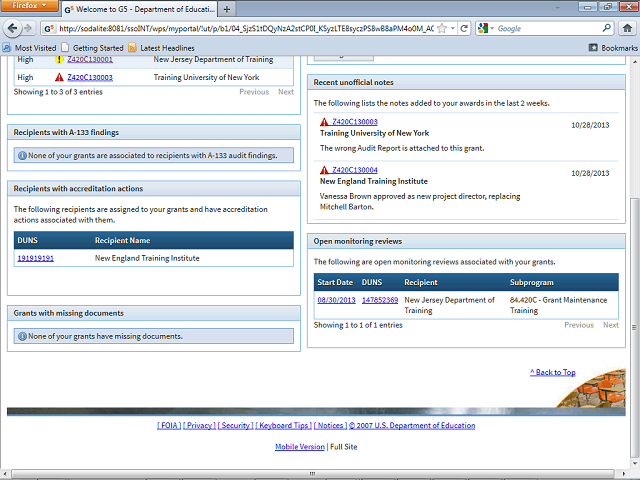Open a new tab with plus button
This screenshot has height=480, width=640.
228,8
